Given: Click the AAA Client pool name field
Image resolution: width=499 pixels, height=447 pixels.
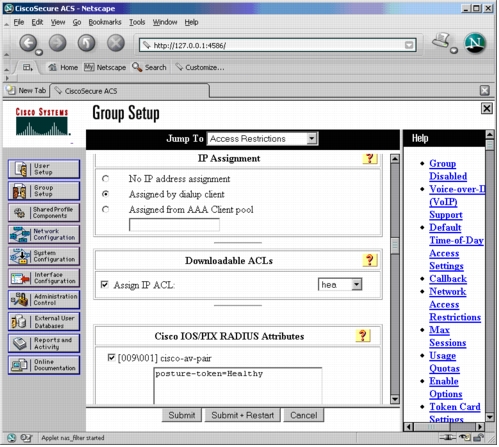Looking at the screenshot, I should point(174,225).
